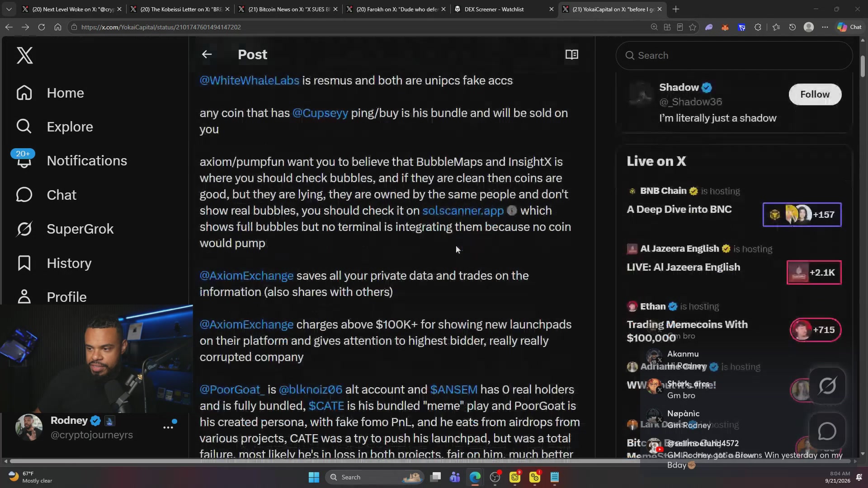Open weather widget showing 67°F
The image size is (868, 488).
pos(30,477)
